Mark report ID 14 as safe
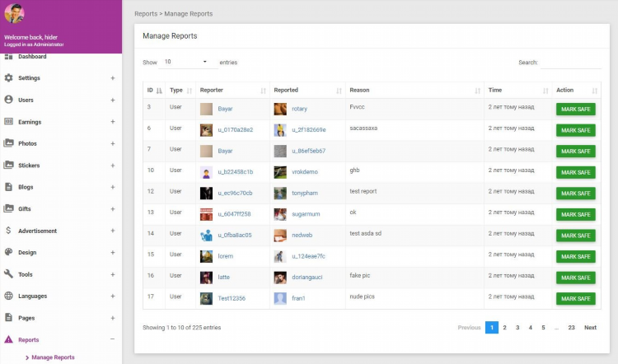 575,236
